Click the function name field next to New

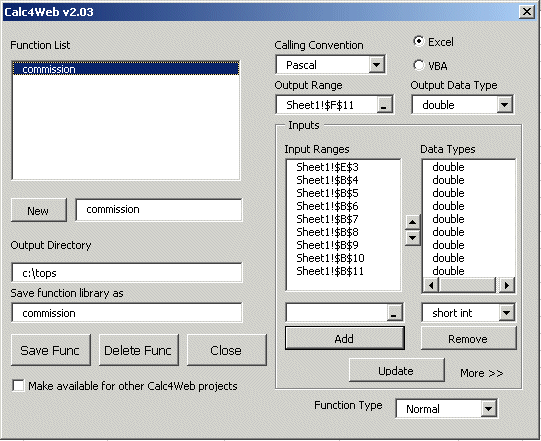click(x=159, y=209)
